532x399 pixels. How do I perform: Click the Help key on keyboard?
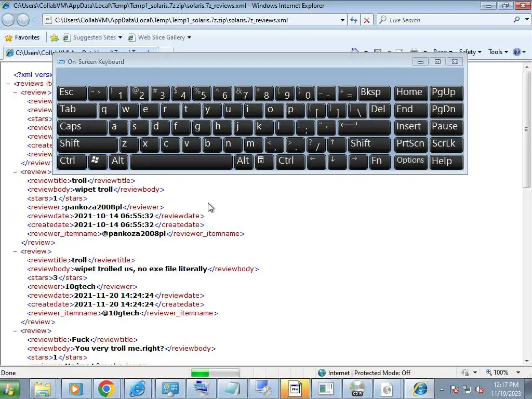click(x=446, y=161)
